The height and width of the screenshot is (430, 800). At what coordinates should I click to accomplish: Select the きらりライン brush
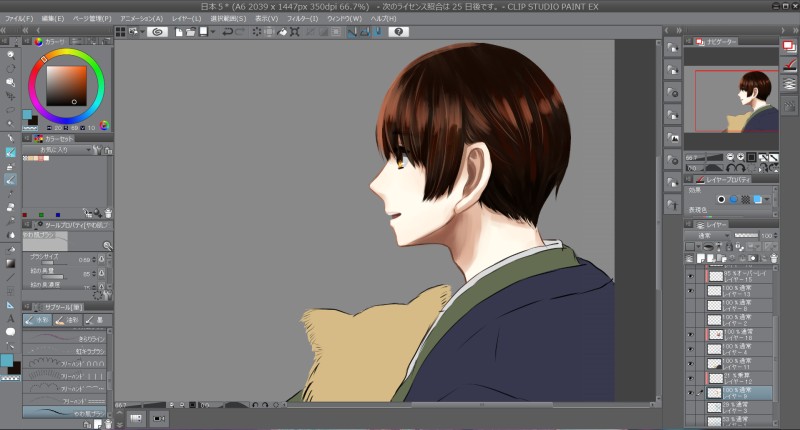pyautogui.click(x=65, y=338)
